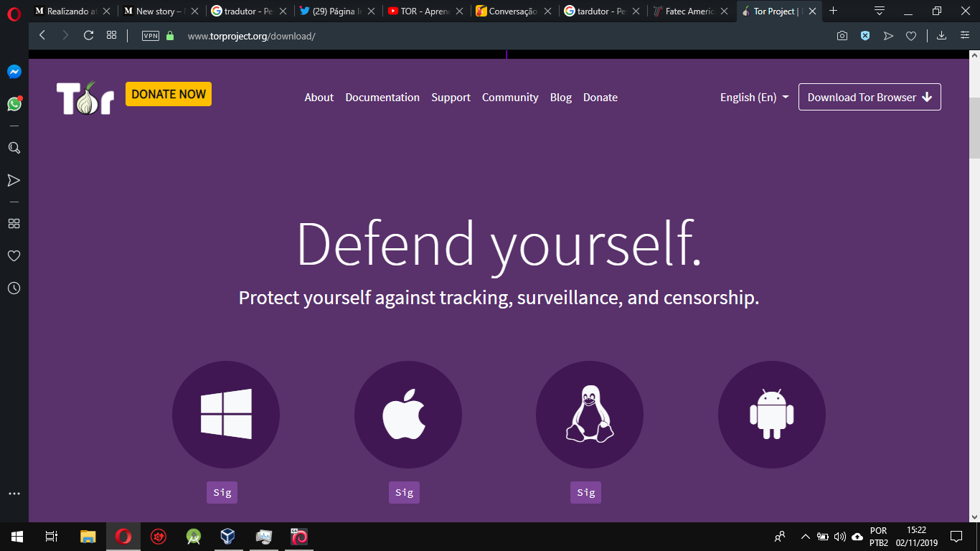Viewport: 980px width, 551px height.
Task: Open downloads toolbar icon
Action: (x=942, y=35)
